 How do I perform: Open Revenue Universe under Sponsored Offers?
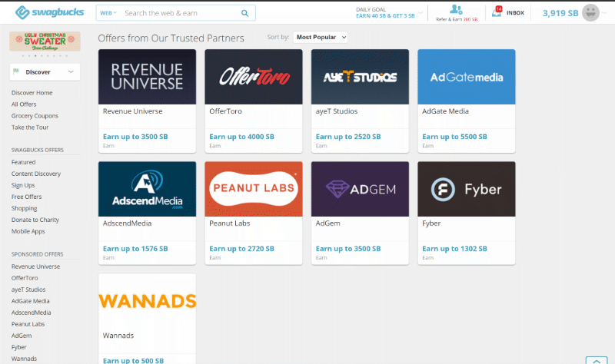[35, 266]
